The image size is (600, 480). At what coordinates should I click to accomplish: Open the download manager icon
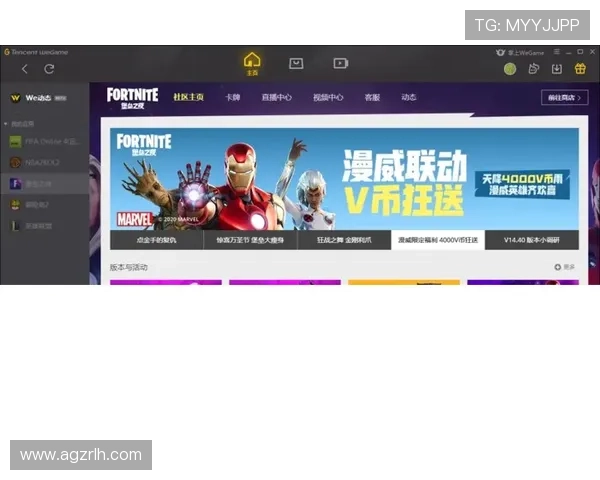pos(557,69)
